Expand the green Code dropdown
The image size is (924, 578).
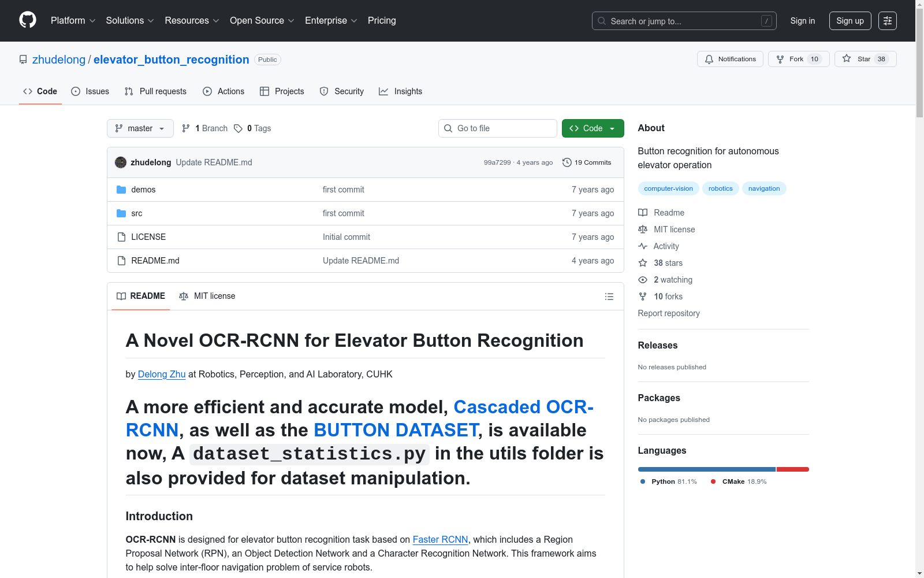[x=593, y=128]
